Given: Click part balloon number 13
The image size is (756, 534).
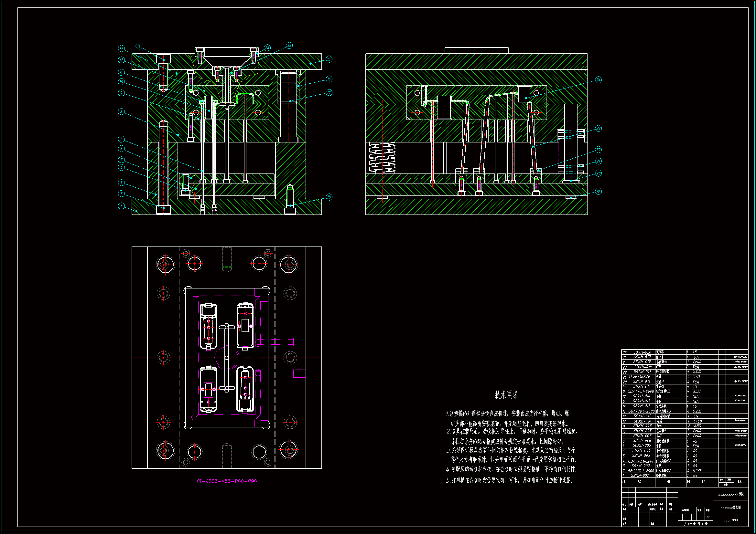Looking at the screenshot, I should (121, 48).
